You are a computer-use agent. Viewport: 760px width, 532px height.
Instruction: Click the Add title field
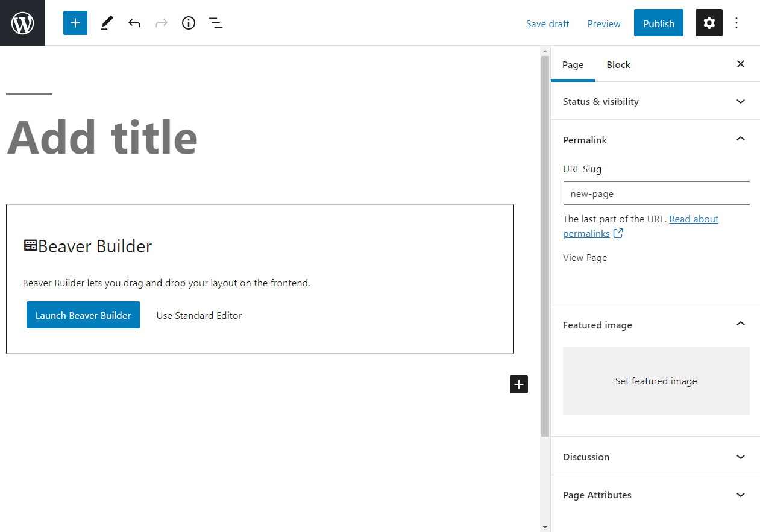pos(102,137)
